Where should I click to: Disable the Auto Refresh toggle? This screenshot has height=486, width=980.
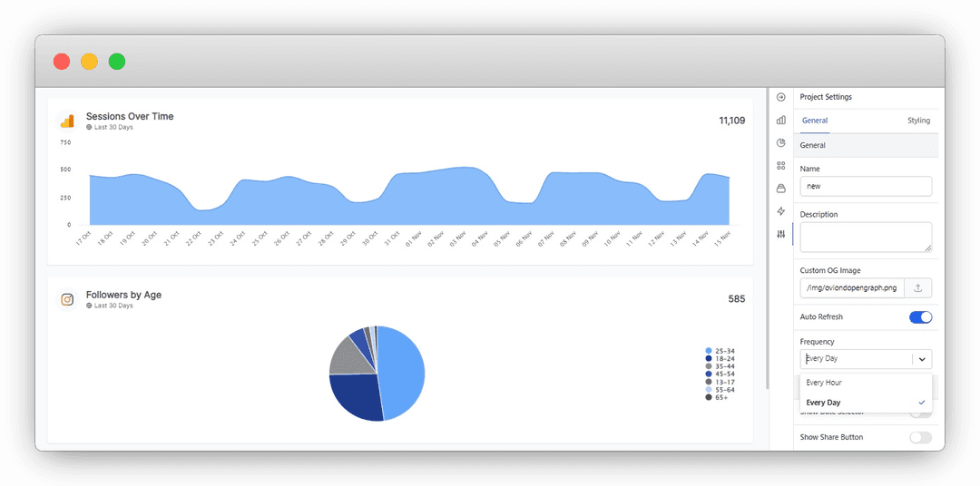tap(921, 317)
